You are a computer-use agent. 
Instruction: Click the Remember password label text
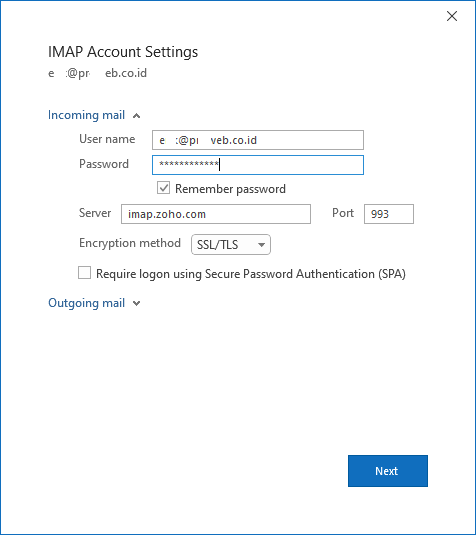[230, 189]
